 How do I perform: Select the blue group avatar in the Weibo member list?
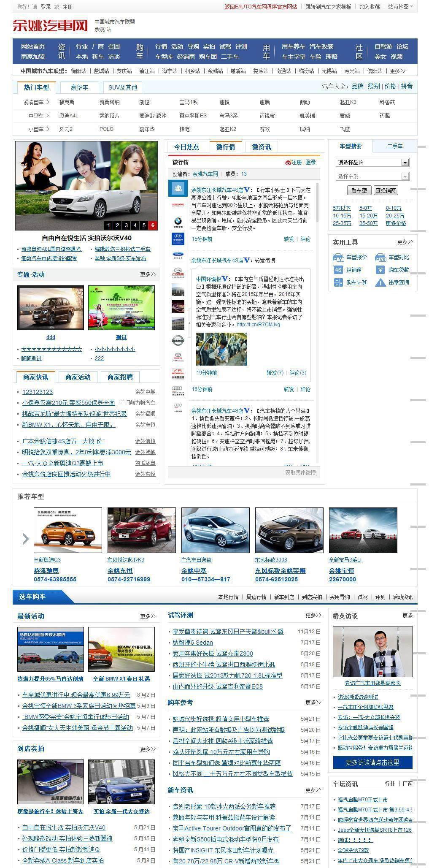click(x=178, y=188)
